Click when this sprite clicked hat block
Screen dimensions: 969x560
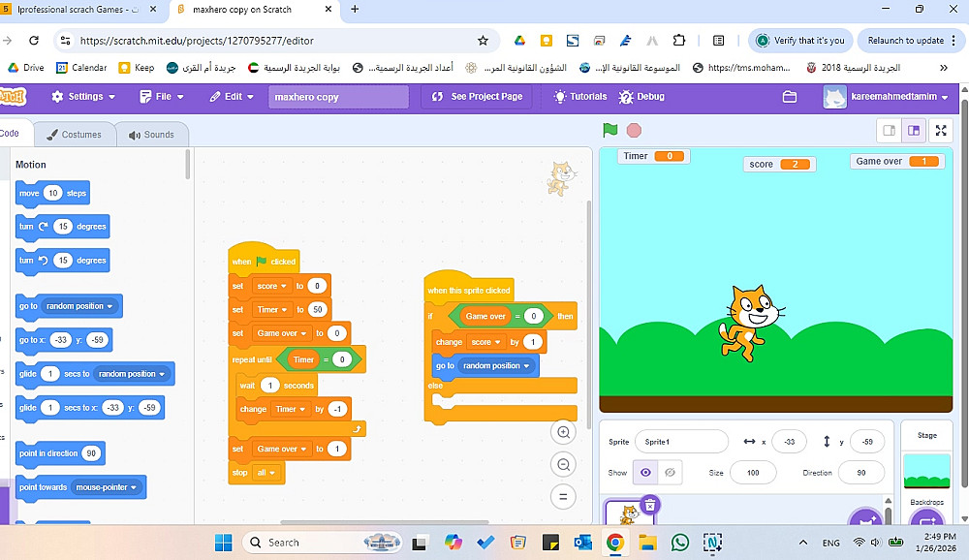click(x=468, y=287)
